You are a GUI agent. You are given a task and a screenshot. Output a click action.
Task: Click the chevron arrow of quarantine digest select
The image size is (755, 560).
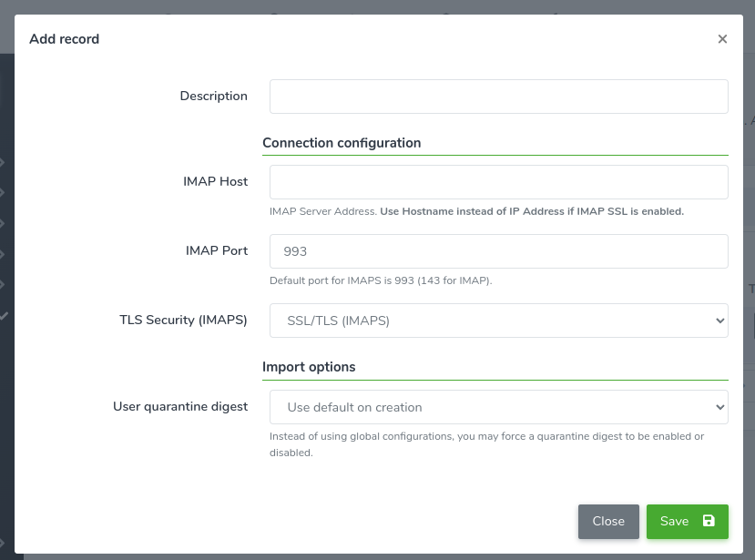click(x=719, y=407)
